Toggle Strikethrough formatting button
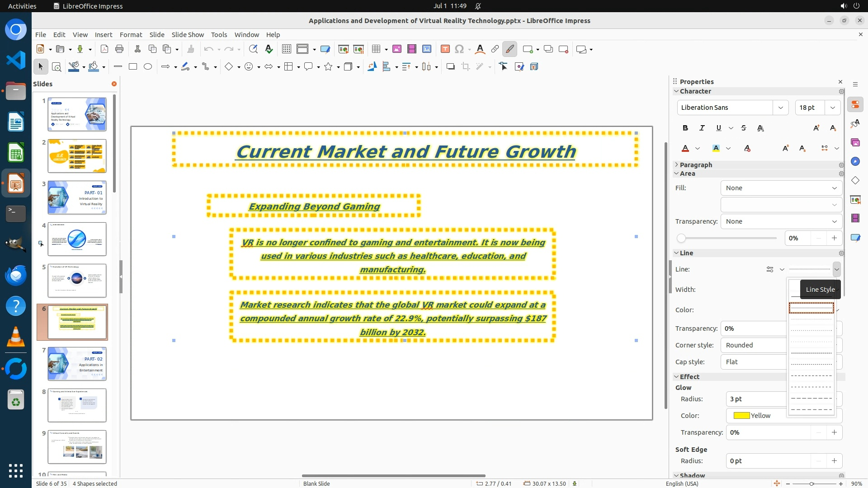 tap(744, 128)
